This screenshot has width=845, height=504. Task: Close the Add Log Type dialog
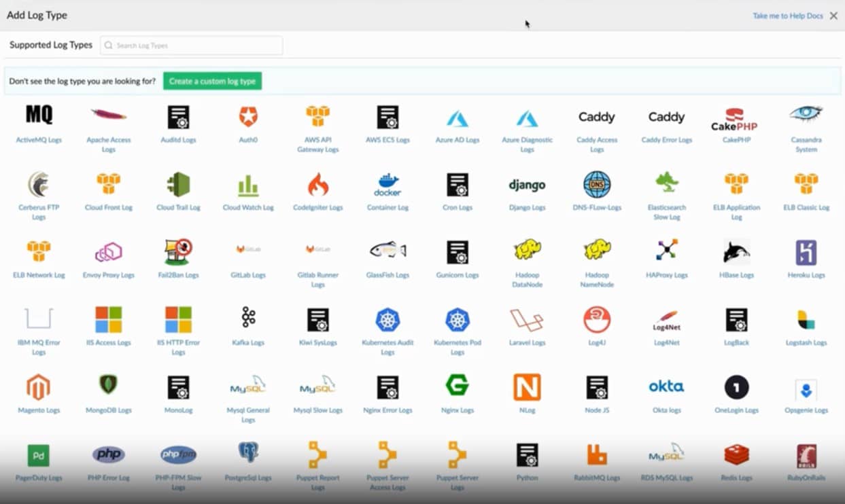(x=833, y=16)
